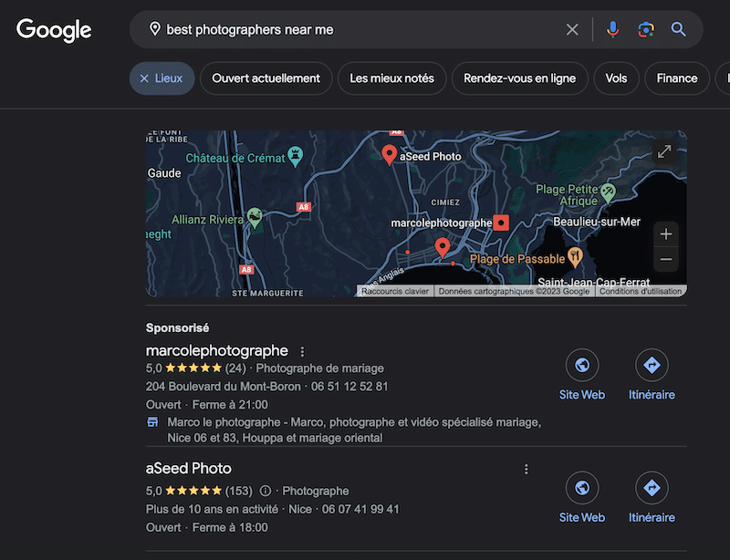Click 'Plus de 10 ans en activité' text

point(212,509)
